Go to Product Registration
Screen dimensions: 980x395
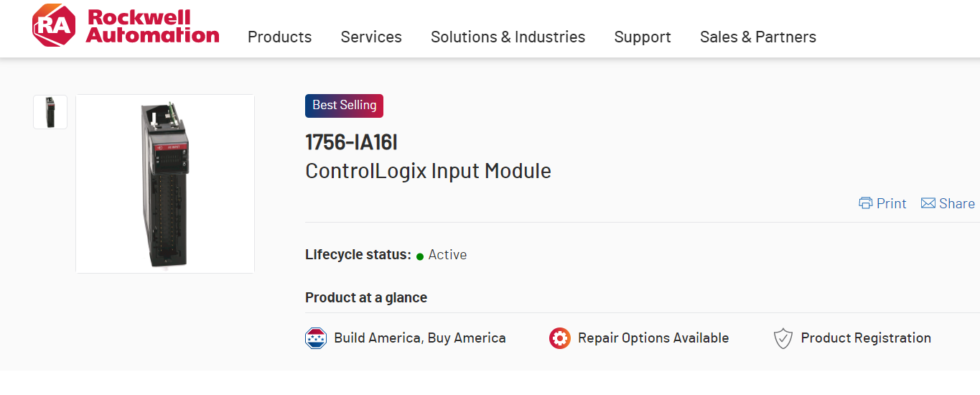pyautogui.click(x=865, y=338)
